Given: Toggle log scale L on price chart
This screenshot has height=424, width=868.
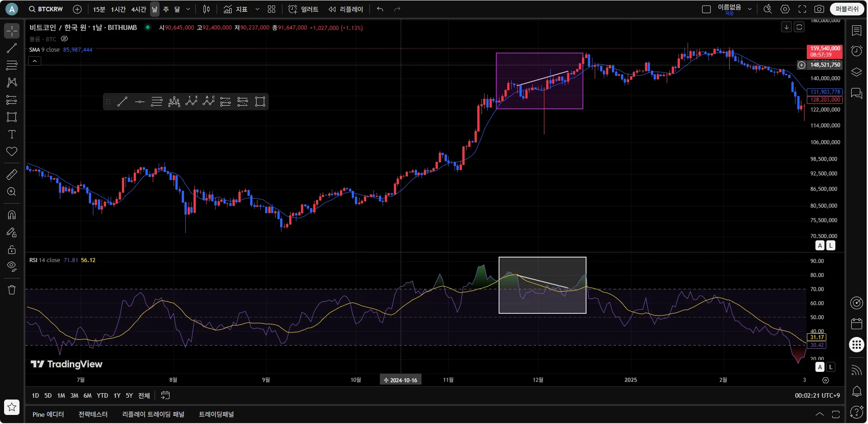Looking at the screenshot, I should [830, 245].
